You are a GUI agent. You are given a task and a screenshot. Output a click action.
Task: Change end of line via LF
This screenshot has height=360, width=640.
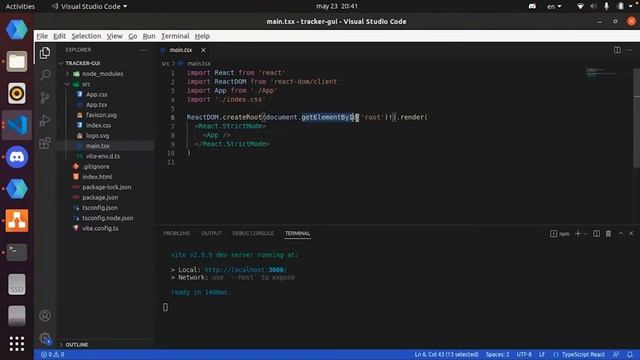(542, 354)
